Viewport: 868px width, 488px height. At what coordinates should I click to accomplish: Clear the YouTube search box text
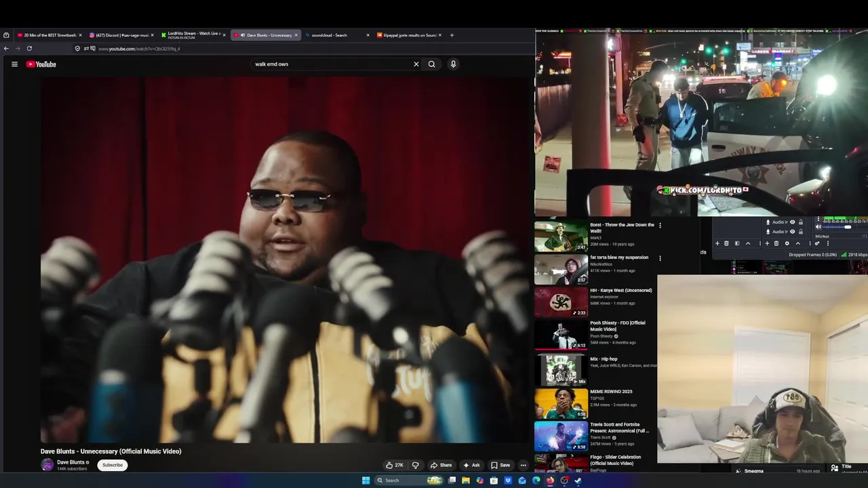[x=416, y=64]
